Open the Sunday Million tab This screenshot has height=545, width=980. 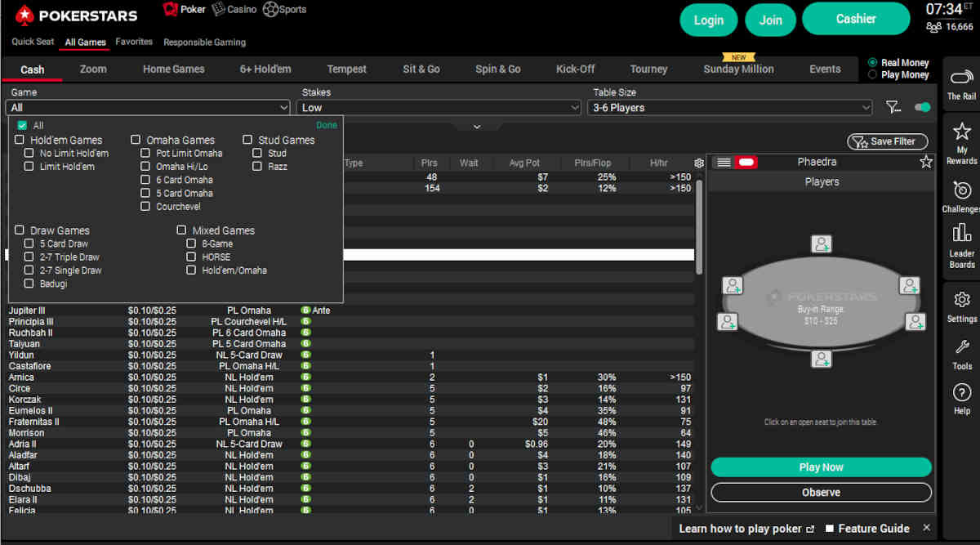(x=738, y=69)
